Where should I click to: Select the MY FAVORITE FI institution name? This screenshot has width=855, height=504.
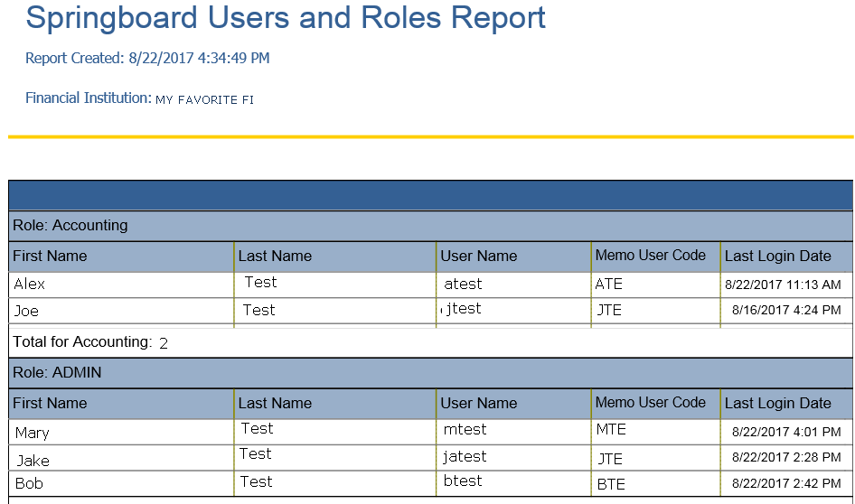tap(204, 99)
